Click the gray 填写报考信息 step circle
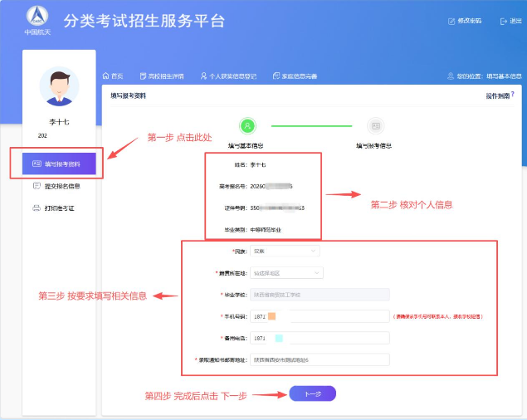Viewport: 527px width, 420px height. coord(375,126)
